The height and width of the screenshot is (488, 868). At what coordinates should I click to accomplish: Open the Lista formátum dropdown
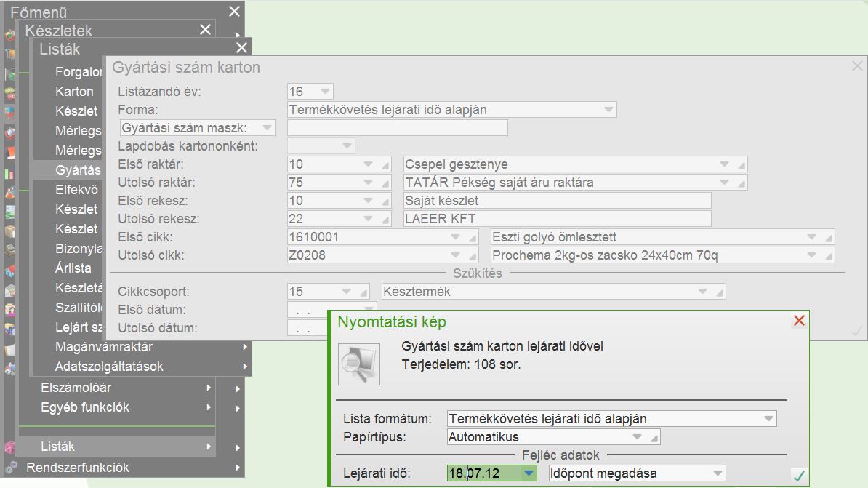coord(768,419)
